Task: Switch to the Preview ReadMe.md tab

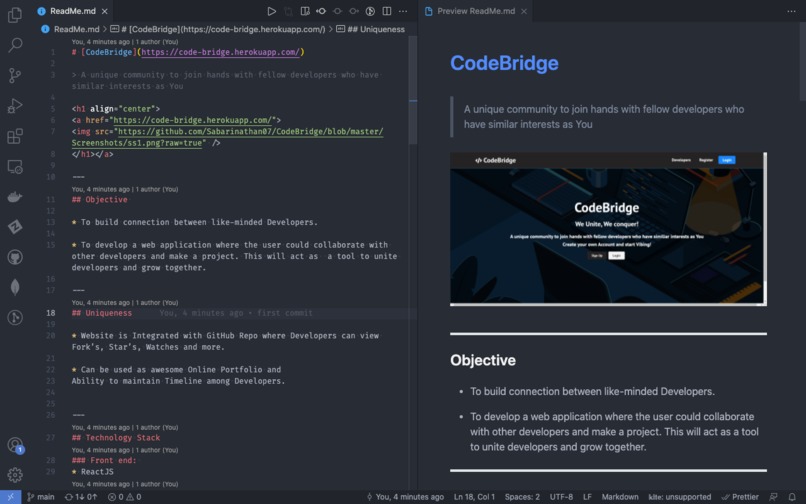Action: click(x=475, y=11)
